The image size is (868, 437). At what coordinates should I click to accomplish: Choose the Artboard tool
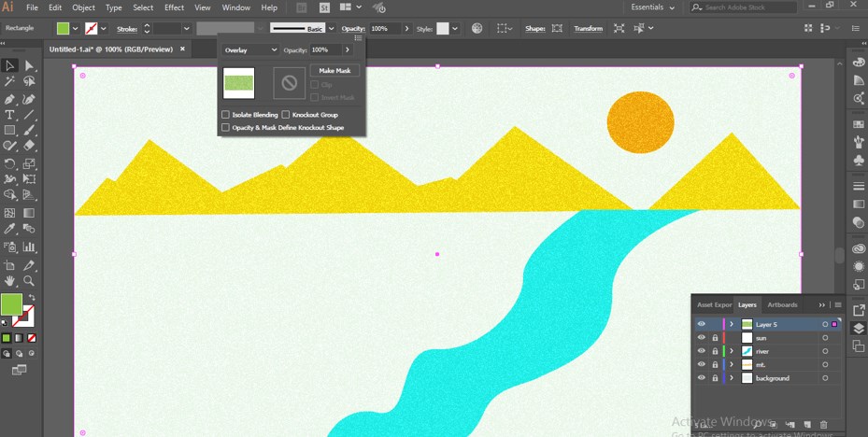(9, 265)
